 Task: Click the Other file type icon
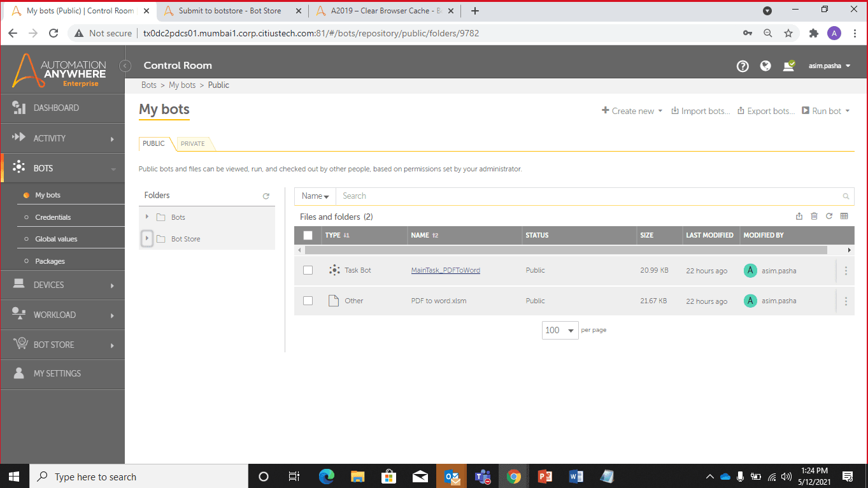click(x=333, y=301)
